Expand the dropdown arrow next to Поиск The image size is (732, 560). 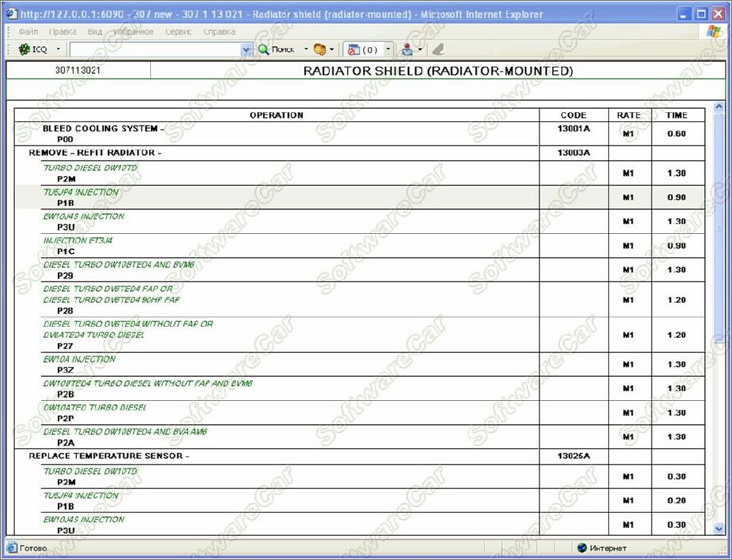pyautogui.click(x=306, y=49)
